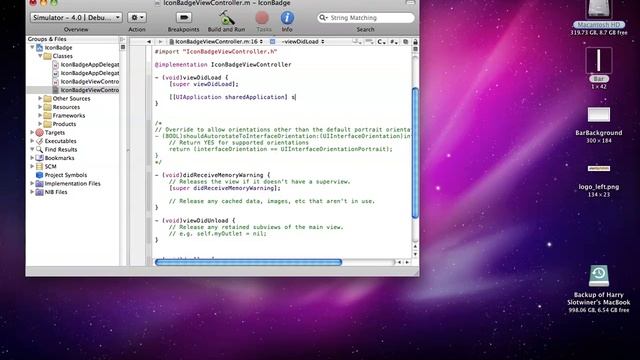Viewport: 640px width, 360px height.
Task: Expand the Resources group
Action: [x=40, y=107]
